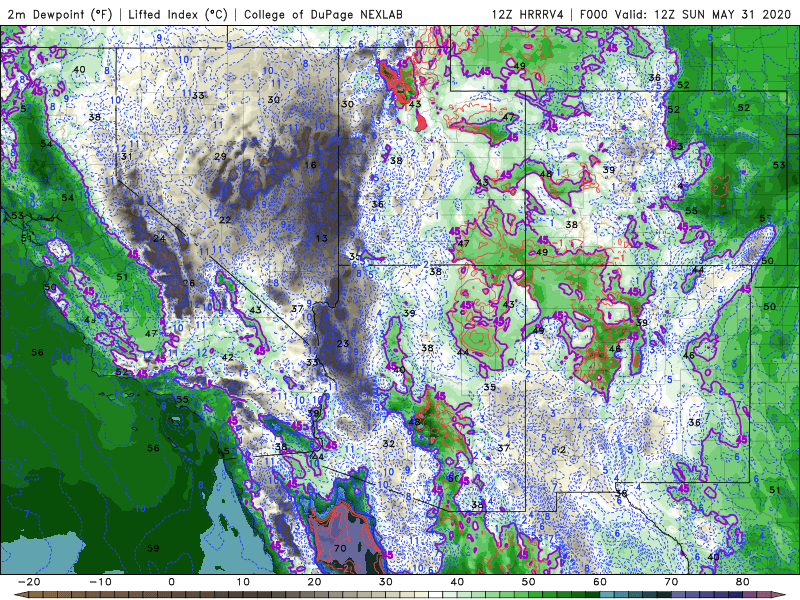
Task: Click the black dewpoint value "26" on the map
Action: 189,284
